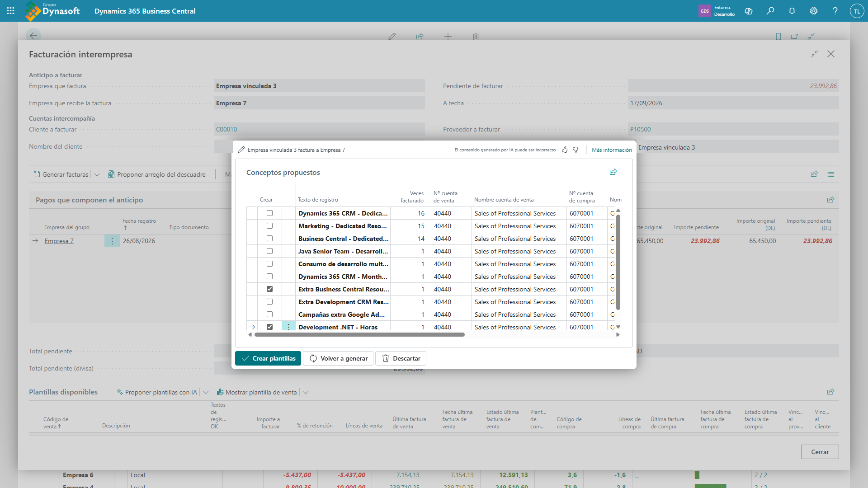Open the P10500 vendor link
Image resolution: width=868 pixels, height=488 pixels.
[641, 129]
